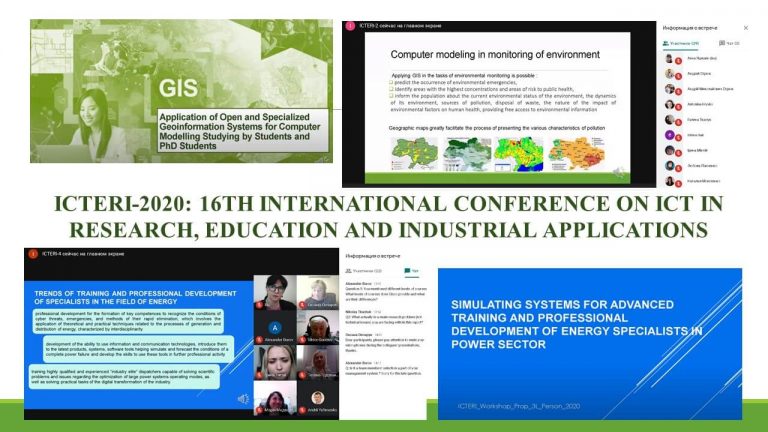Click the blue 'A' avatar video tile
The image size is (768, 432).
(x=275, y=328)
